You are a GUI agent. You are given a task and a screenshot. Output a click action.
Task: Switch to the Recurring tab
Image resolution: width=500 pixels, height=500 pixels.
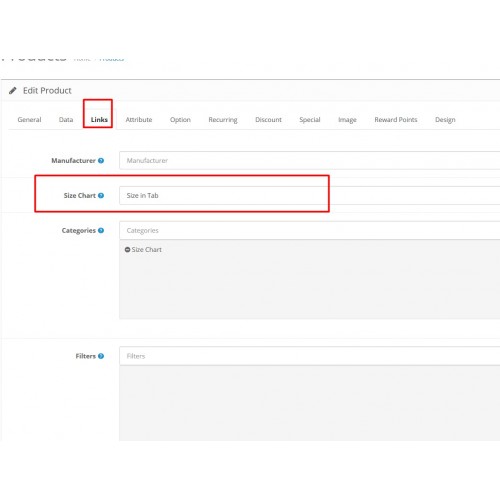pos(223,120)
